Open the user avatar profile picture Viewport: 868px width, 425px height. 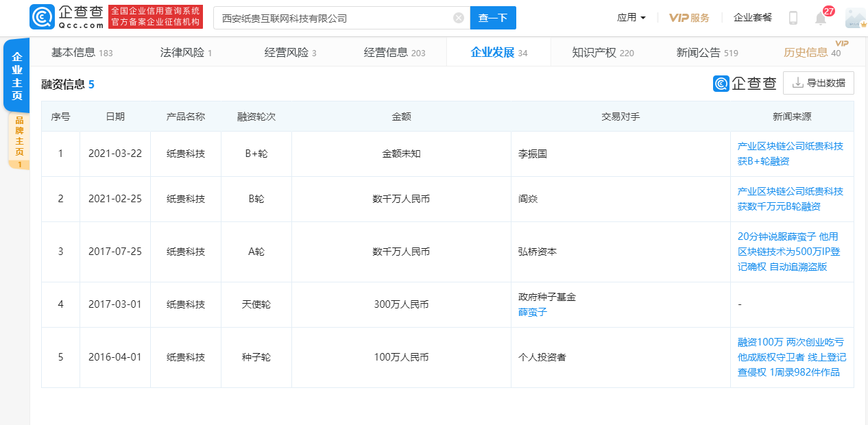pos(856,18)
